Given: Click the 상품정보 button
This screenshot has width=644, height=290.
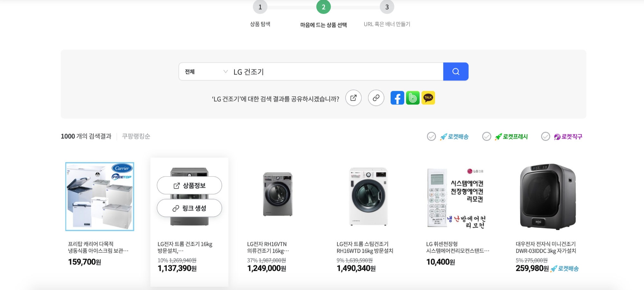Looking at the screenshot, I should 189,186.
